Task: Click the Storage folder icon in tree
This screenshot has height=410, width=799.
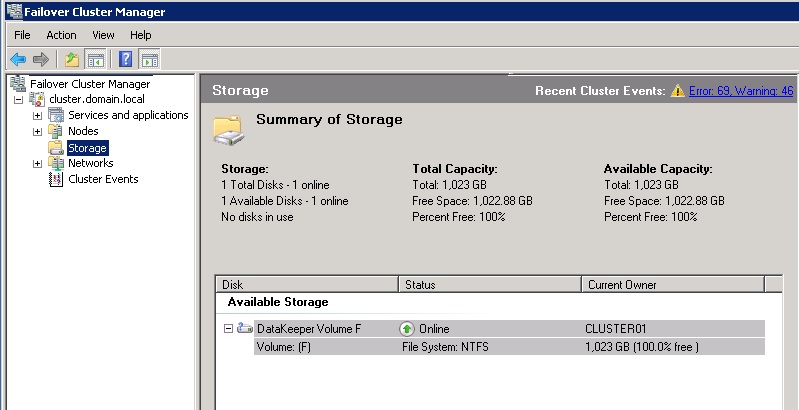Action: [56, 148]
